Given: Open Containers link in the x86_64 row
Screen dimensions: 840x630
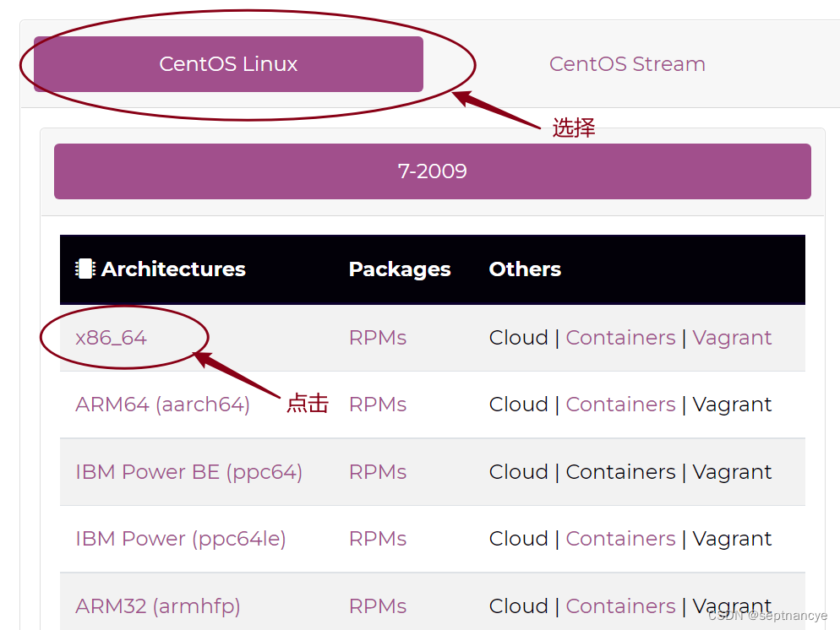Looking at the screenshot, I should [620, 337].
